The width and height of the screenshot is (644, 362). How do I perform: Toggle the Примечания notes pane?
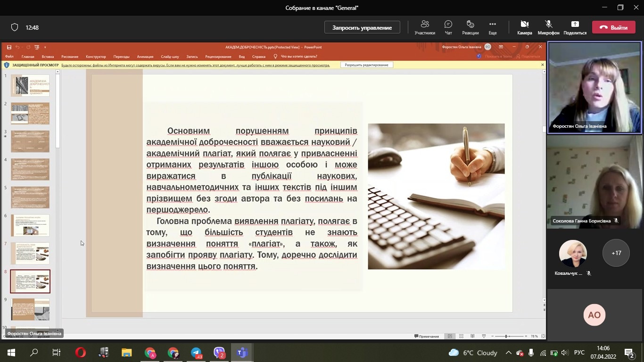pyautogui.click(x=427, y=336)
